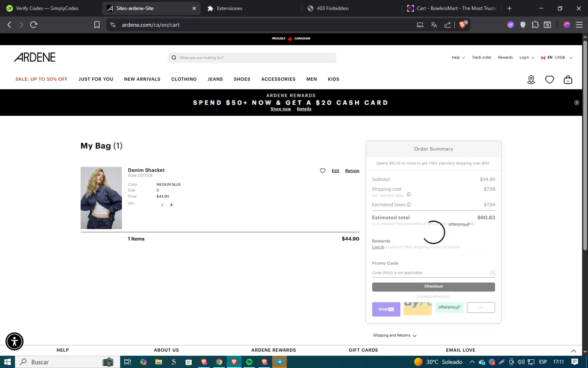This screenshot has height=368, width=588.
Task: Open the shopping bag icon
Action: point(568,80)
